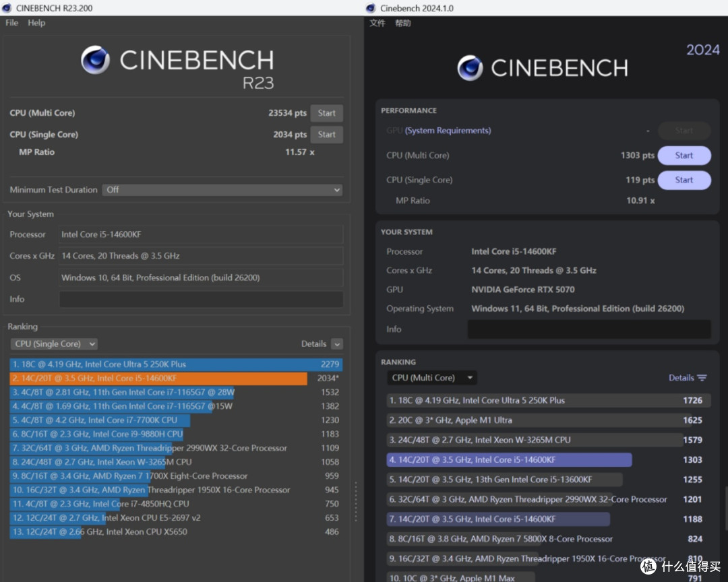Click GPU value NVIDIA GeForce RTX 5070
The image size is (728, 582).
(x=523, y=290)
